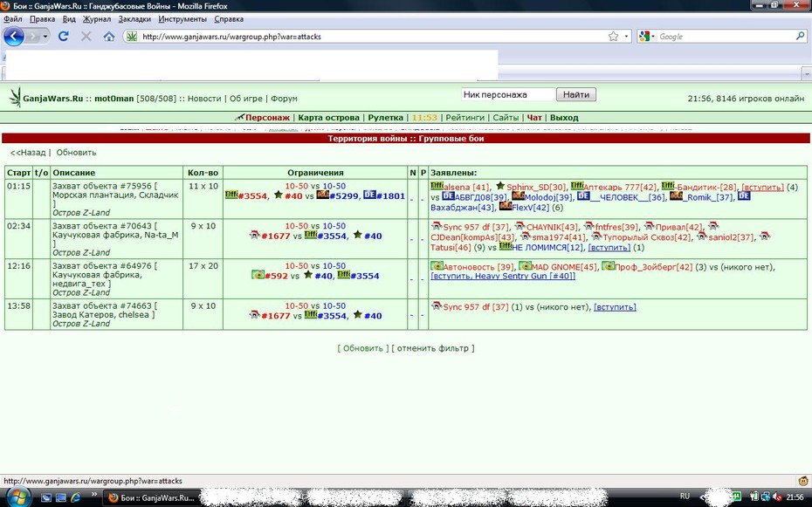Click the icon before CHAYNIK[43]
The width and height of the screenshot is (812, 507).
click(520, 226)
